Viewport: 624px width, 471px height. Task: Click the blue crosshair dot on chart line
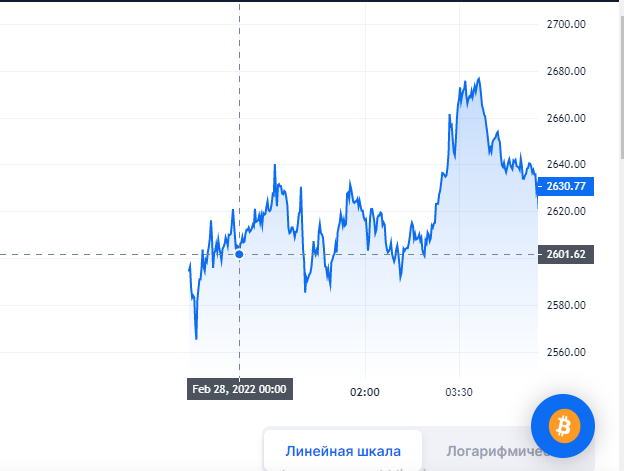(239, 254)
